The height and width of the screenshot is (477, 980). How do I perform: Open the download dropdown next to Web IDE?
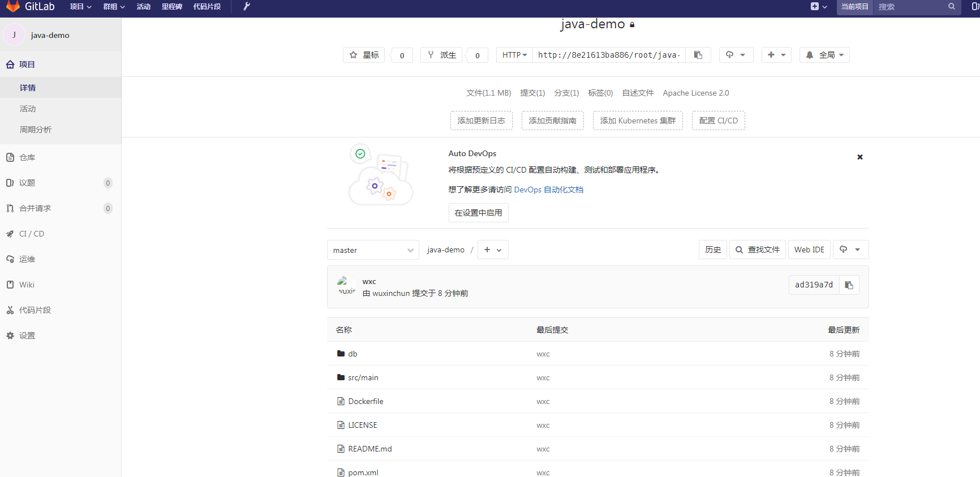[850, 250]
